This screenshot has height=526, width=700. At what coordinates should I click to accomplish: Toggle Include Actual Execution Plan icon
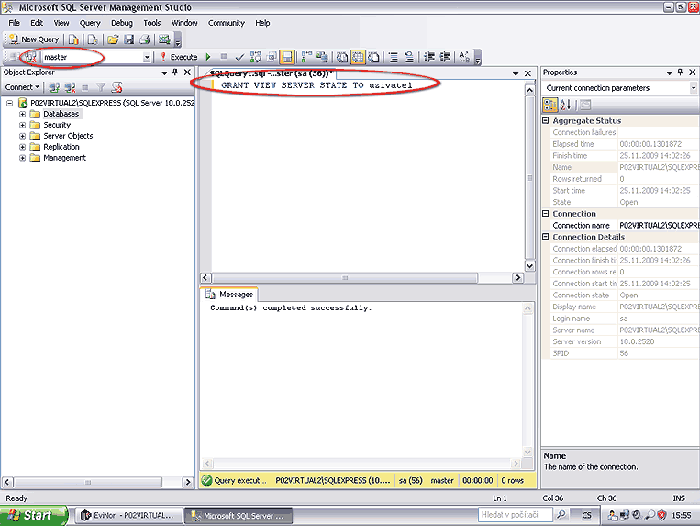[307, 57]
